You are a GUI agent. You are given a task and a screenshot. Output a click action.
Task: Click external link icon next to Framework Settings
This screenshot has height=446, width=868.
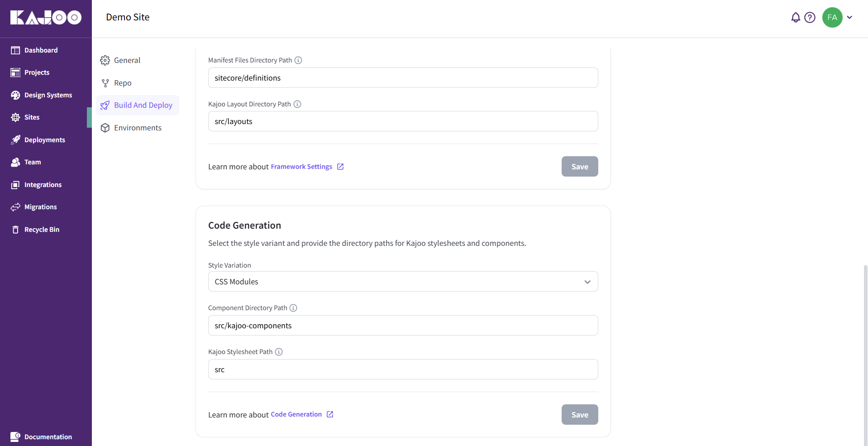coord(340,167)
